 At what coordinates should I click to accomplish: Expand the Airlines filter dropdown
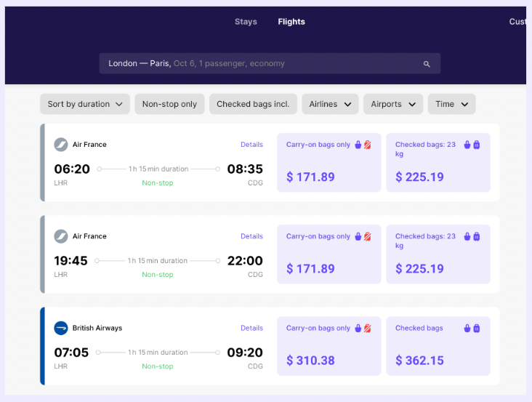(x=330, y=104)
